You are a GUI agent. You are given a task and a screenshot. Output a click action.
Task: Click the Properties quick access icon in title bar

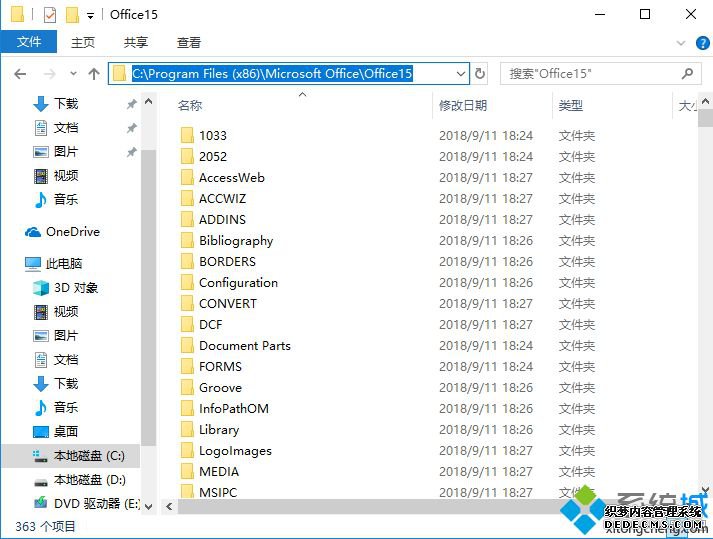(50, 15)
